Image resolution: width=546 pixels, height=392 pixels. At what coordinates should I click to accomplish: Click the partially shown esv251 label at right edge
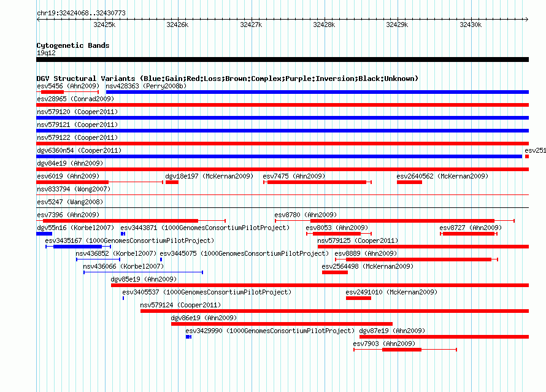coord(535,150)
